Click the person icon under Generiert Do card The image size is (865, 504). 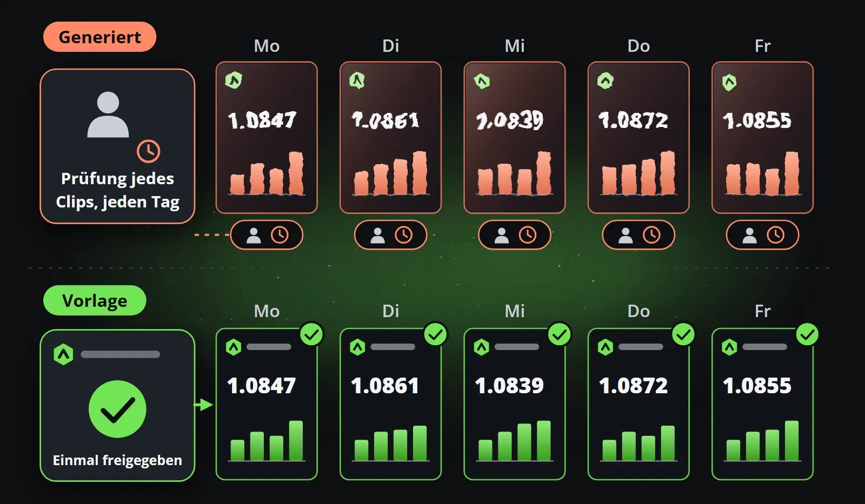[x=626, y=236]
